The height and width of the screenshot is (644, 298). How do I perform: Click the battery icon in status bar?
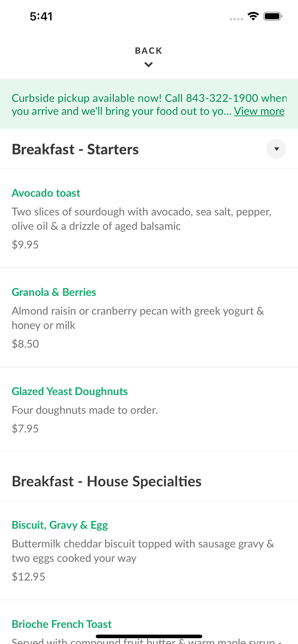273,16
